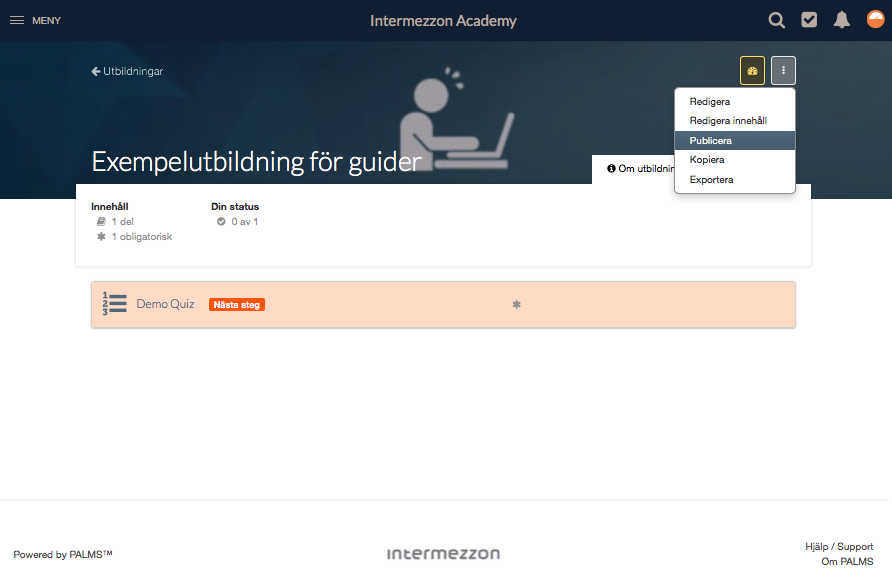Screen dimensions: 892x580
Task: Open the Demo Quiz item
Action: click(x=166, y=304)
